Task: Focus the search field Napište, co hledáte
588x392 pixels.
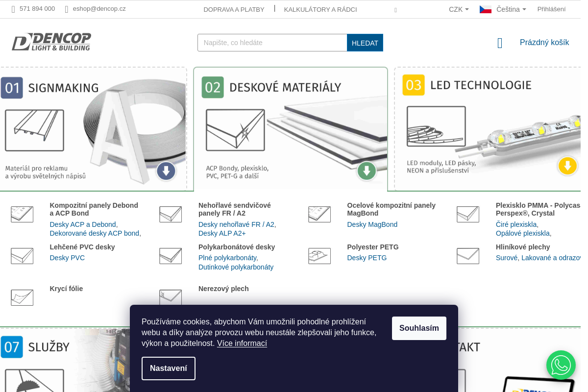Action: pyautogui.click(x=272, y=43)
